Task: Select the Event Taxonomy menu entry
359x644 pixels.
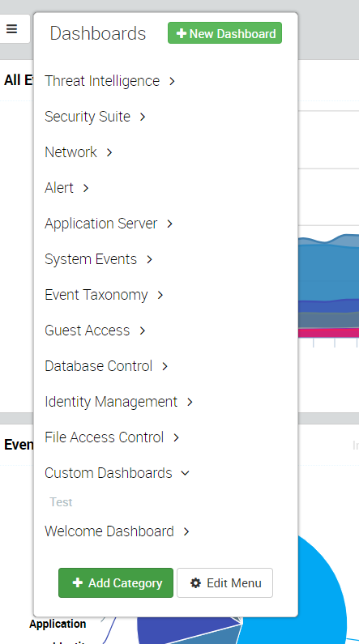Action: [96, 295]
